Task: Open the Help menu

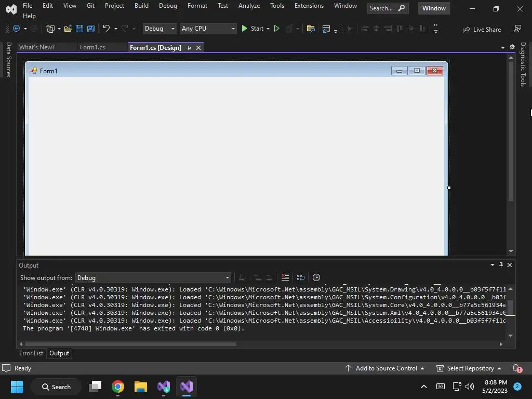Action: [x=29, y=16]
